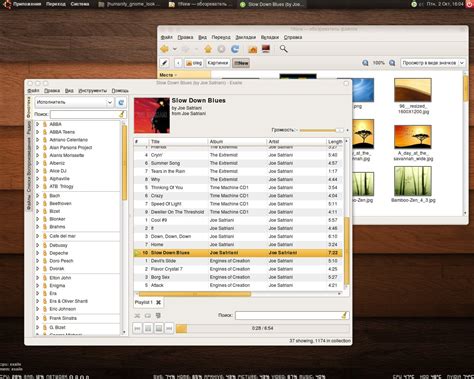Click the Enigma artist icon in the collection
Image resolution: width=474 pixels, height=379 pixels.
(45, 286)
